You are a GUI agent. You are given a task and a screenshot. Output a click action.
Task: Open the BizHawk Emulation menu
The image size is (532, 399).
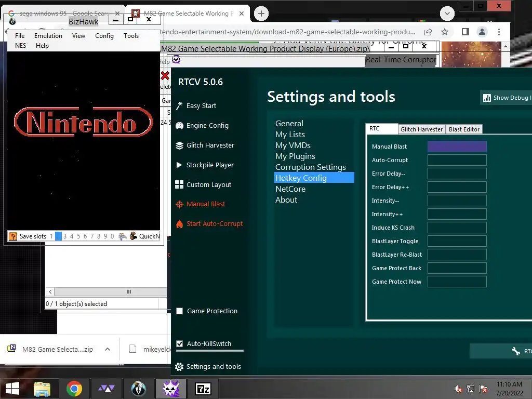click(48, 36)
